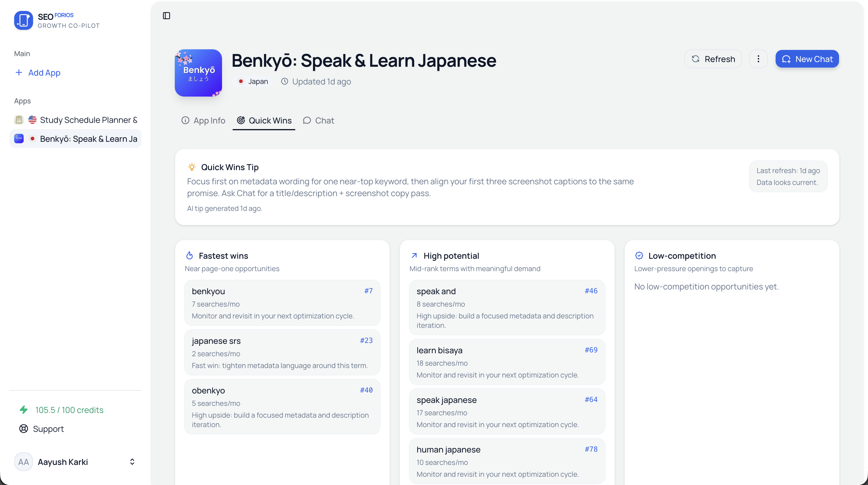Viewport: 868px width, 485px height.
Task: Click the Low-competition badge check icon
Action: (x=639, y=255)
